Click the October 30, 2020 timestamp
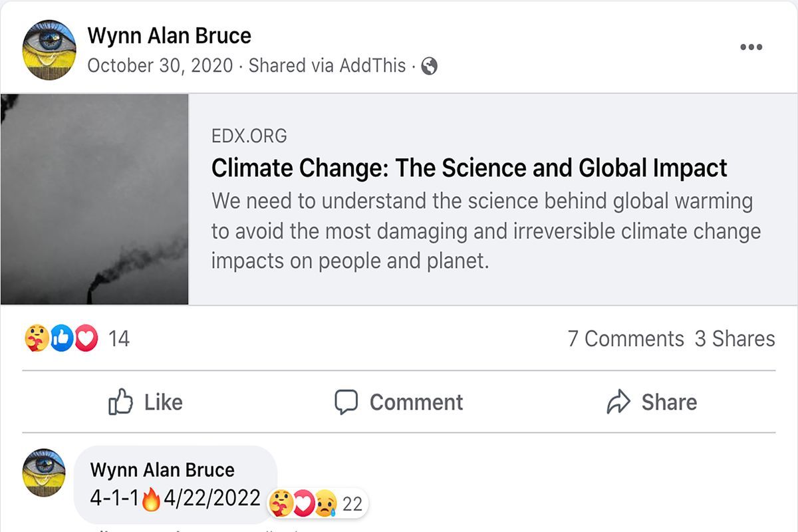The height and width of the screenshot is (532, 798). click(x=160, y=66)
